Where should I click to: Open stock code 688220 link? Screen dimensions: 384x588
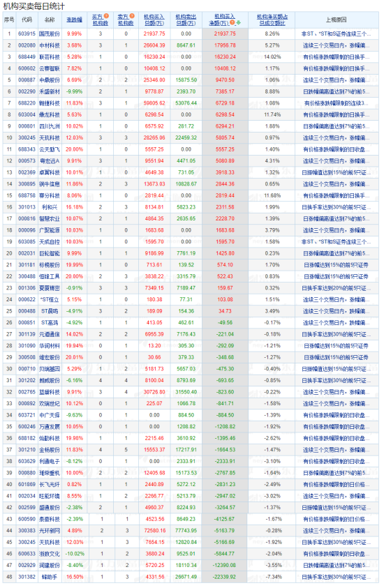click(27, 103)
